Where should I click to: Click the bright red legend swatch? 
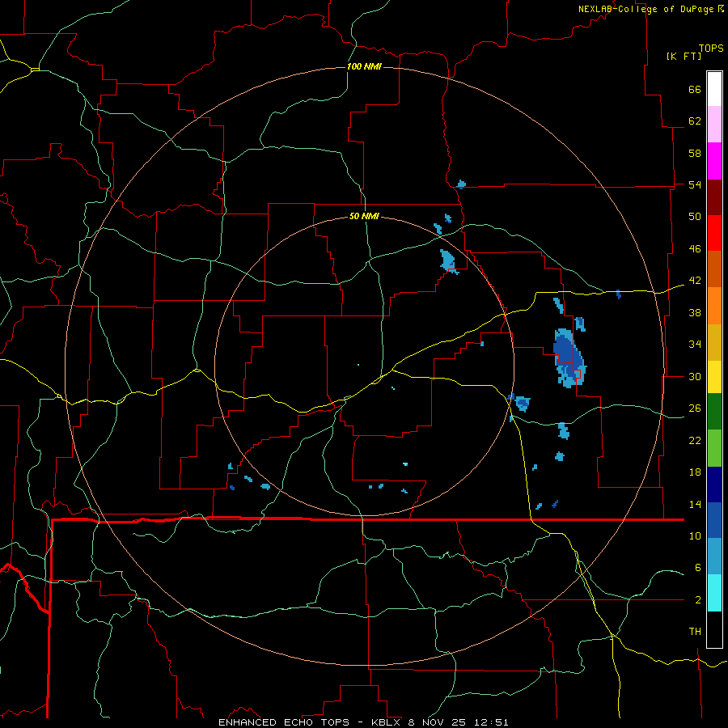(x=714, y=233)
